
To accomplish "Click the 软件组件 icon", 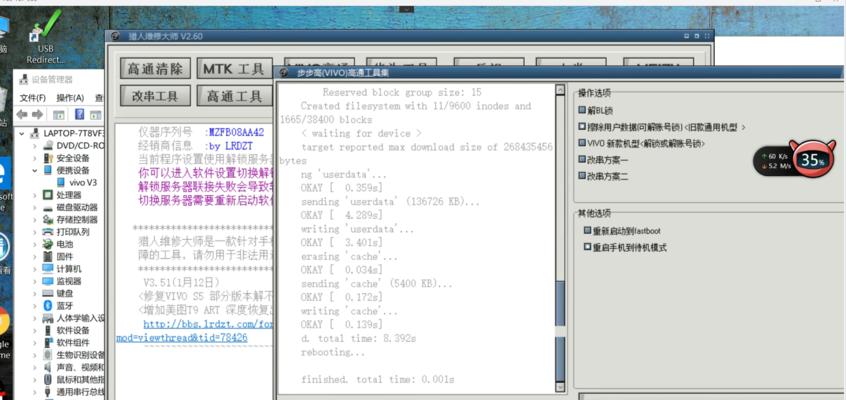I will [48, 343].
